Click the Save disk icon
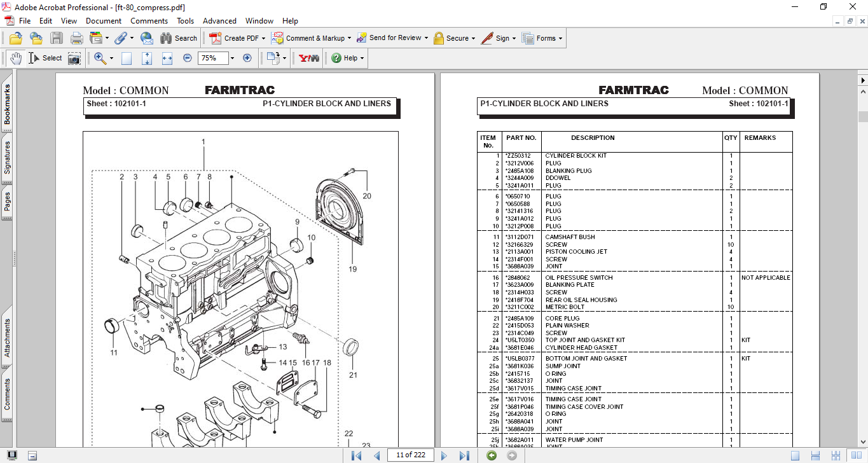868x463 pixels. (x=57, y=38)
